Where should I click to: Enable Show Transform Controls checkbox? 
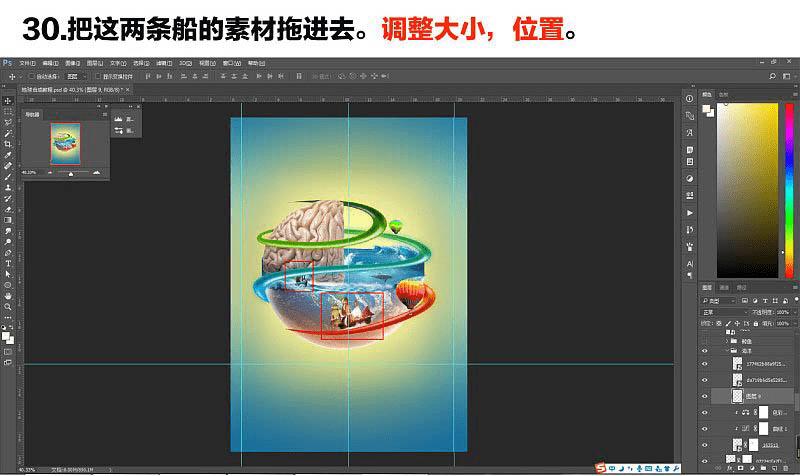[x=98, y=76]
